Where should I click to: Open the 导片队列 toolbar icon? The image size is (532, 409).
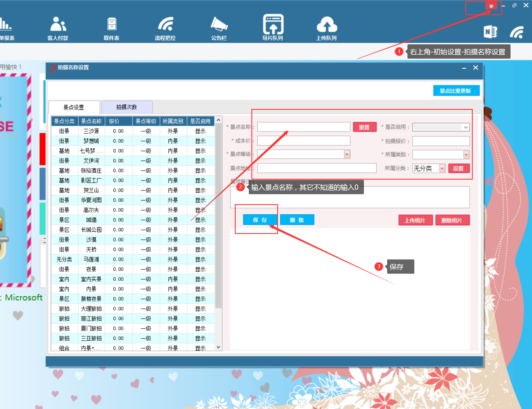tap(273, 28)
